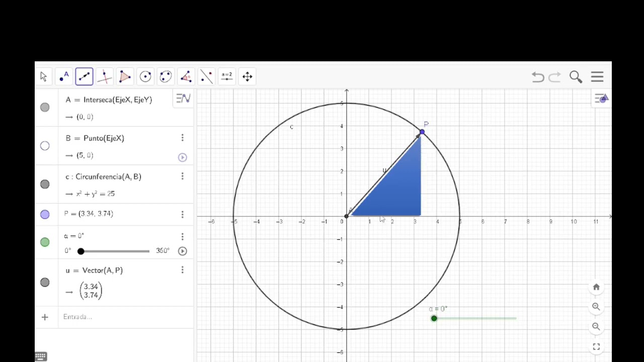Select the Polygon tool

point(125,76)
